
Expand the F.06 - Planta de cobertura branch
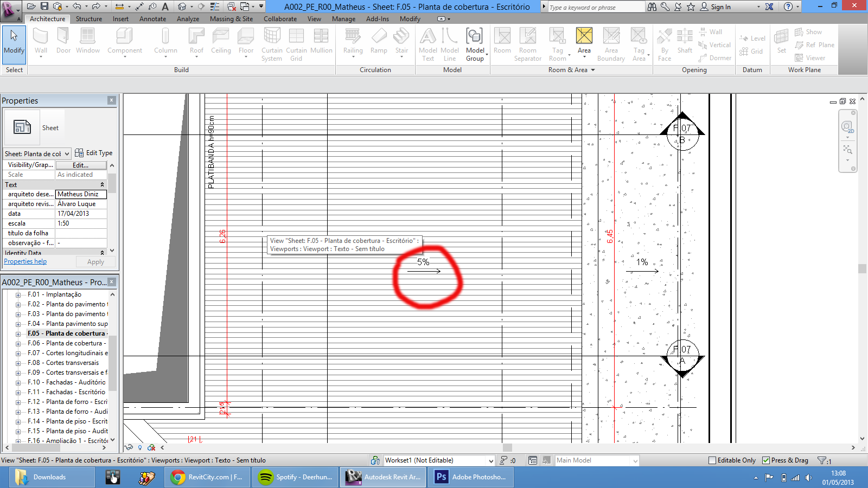18,343
